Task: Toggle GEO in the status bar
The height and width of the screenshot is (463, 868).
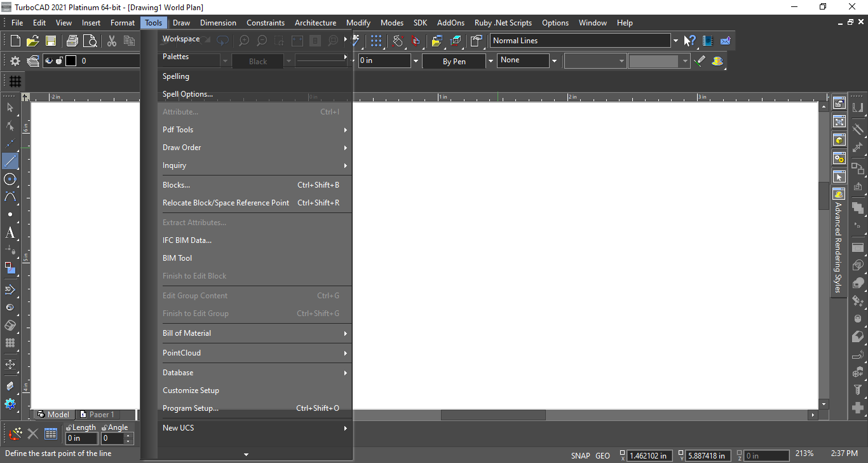Action: tap(602, 455)
